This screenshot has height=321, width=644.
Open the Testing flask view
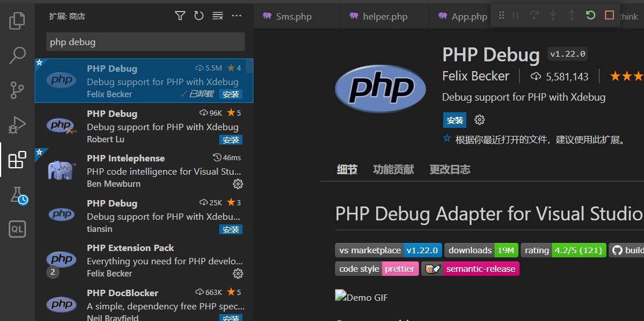[x=18, y=195]
